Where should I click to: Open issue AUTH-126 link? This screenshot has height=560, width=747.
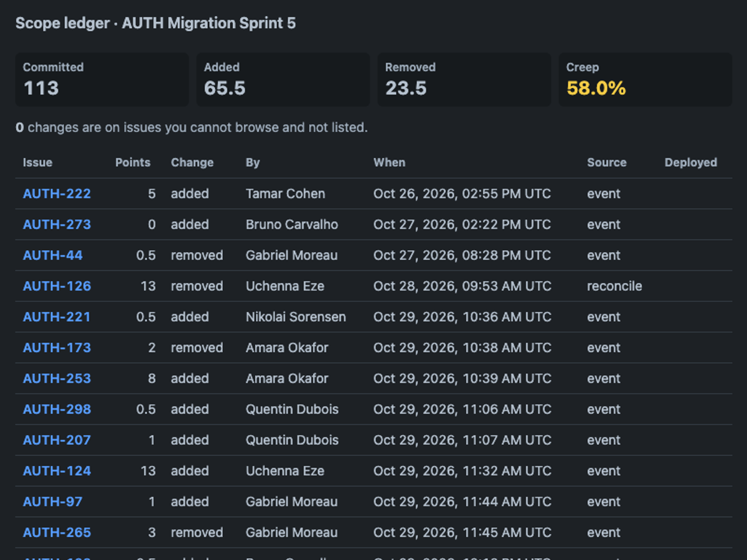[x=57, y=286]
